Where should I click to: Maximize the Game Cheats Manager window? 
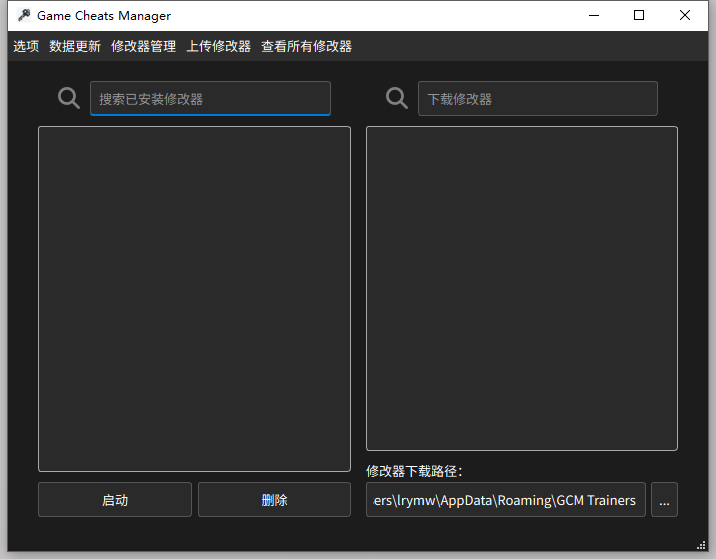pos(639,15)
